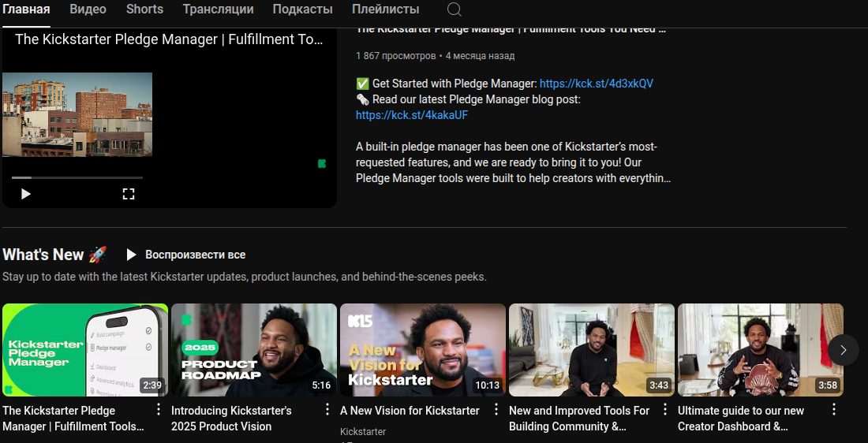Open the 3:58 Creator Dashboard video thumbnail

click(x=761, y=350)
